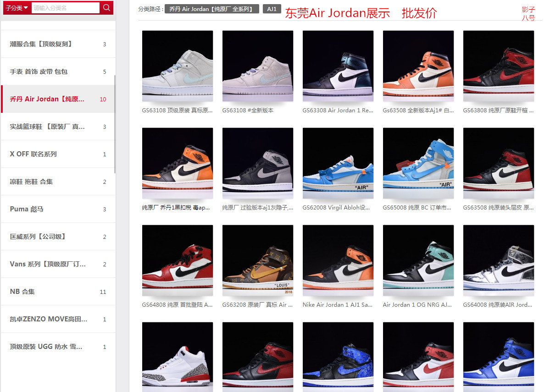
Task: Open the GS64808 纯原 首批登陆 title
Action: click(x=177, y=305)
